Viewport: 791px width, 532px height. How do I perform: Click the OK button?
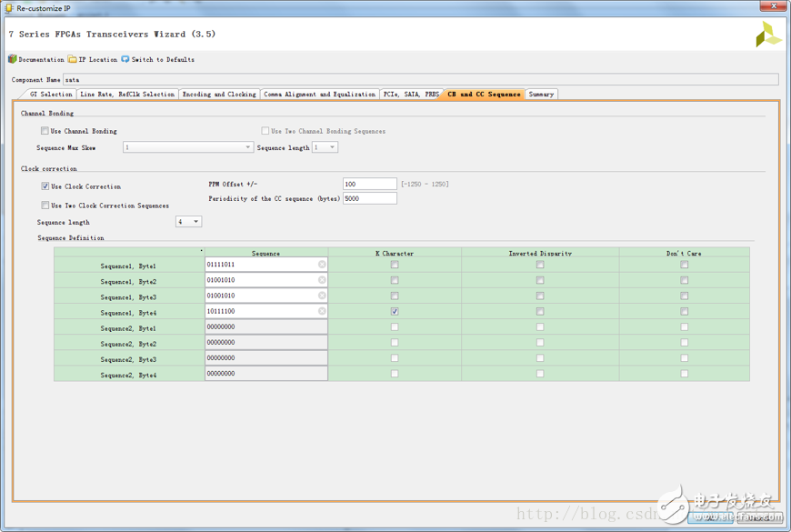[709, 517]
